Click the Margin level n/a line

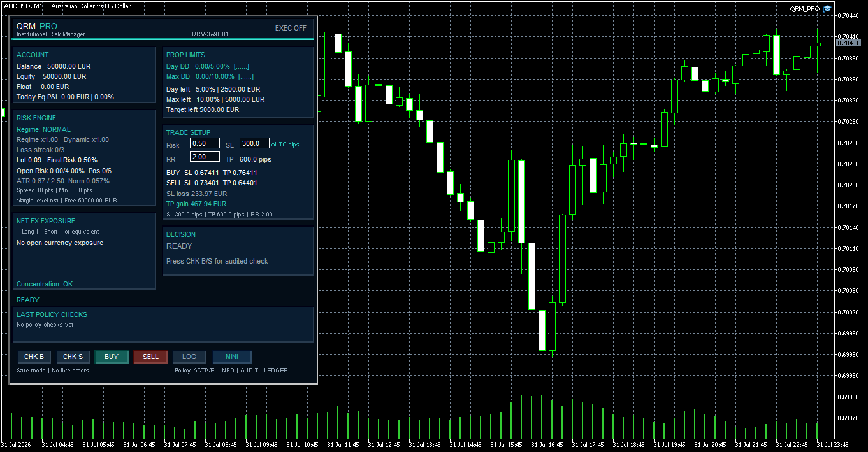click(67, 200)
